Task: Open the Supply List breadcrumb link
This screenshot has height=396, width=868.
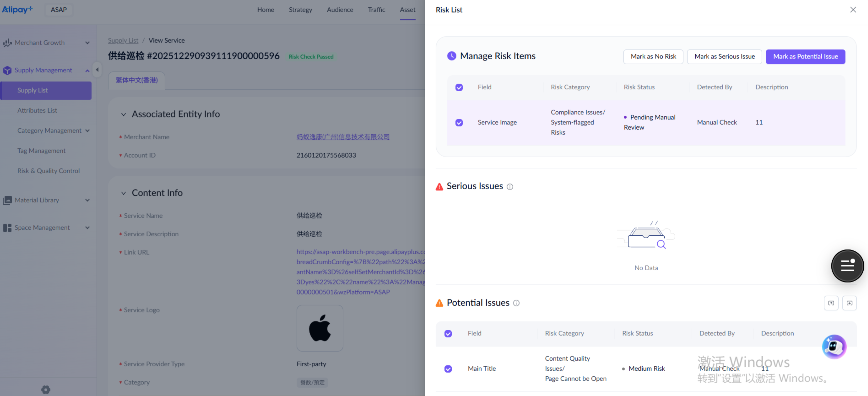Action: pyautogui.click(x=123, y=40)
